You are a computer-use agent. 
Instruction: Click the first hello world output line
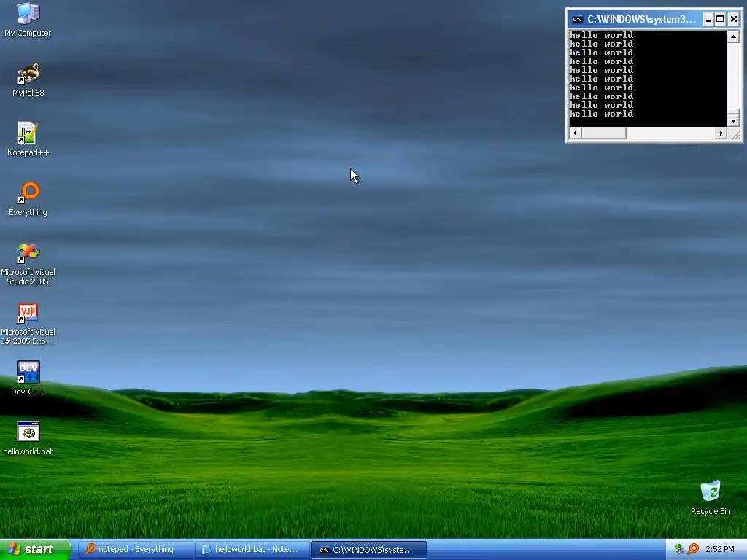coord(601,35)
